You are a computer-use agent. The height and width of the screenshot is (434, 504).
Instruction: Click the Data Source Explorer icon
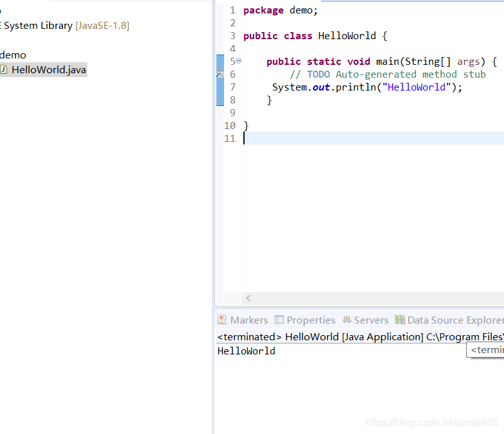click(400, 320)
